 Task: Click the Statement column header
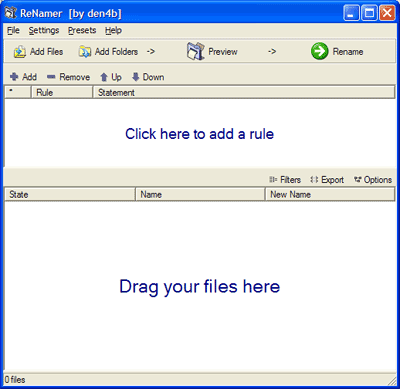(x=244, y=92)
